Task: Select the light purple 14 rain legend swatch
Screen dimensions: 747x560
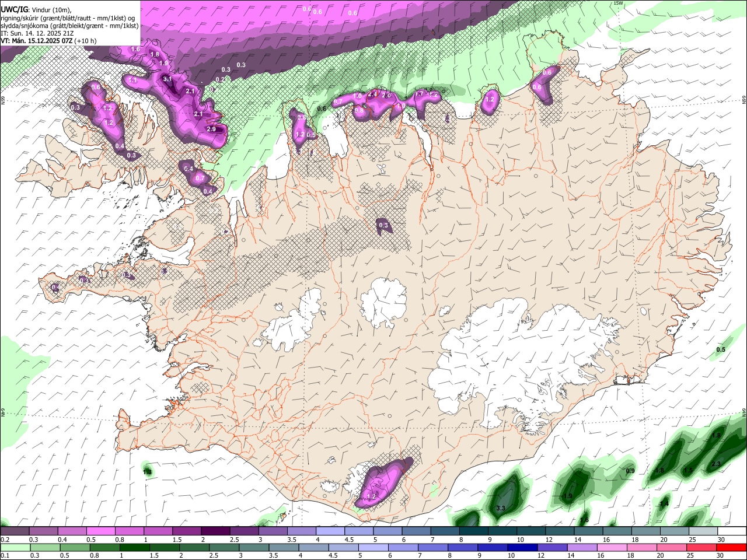Action: 581,547
